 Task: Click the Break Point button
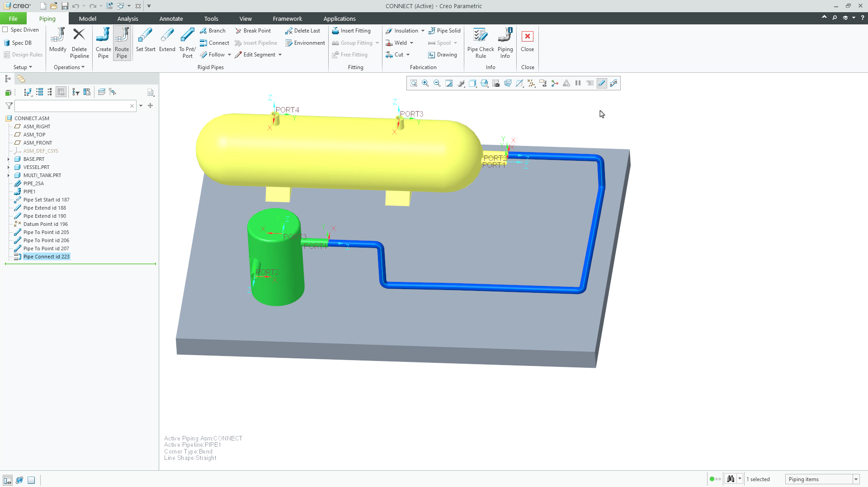click(x=253, y=31)
